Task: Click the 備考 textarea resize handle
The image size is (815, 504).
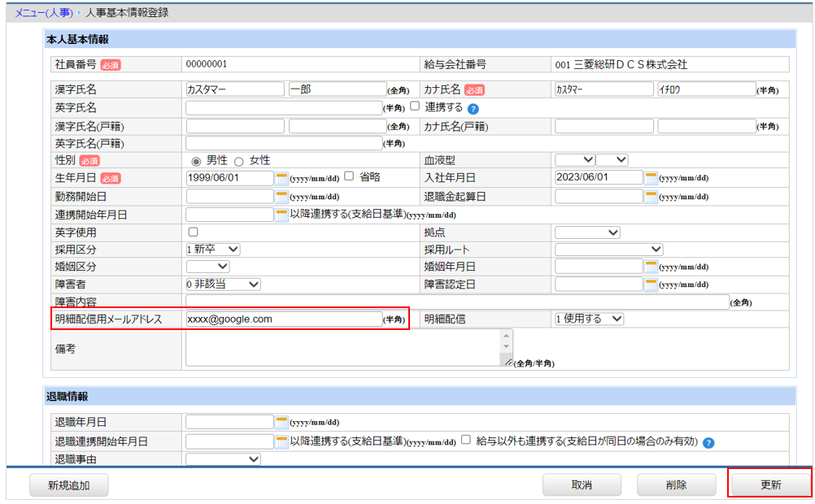Action: pyautogui.click(x=508, y=362)
